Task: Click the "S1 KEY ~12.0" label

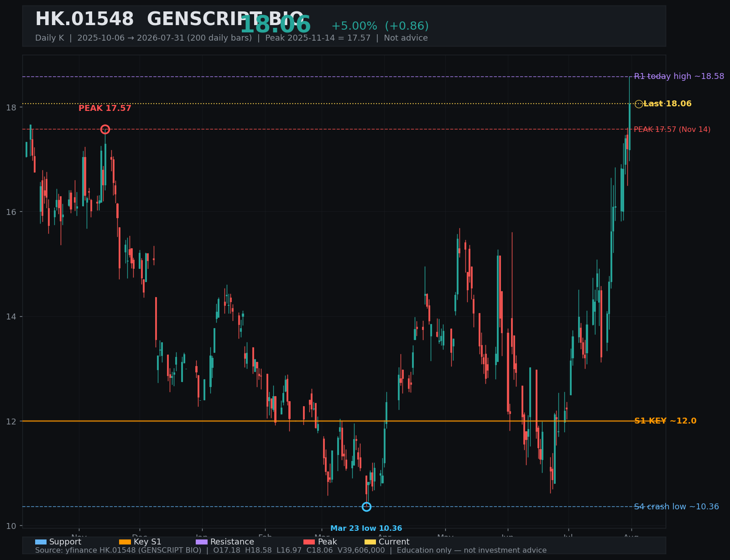Action: pos(665,421)
